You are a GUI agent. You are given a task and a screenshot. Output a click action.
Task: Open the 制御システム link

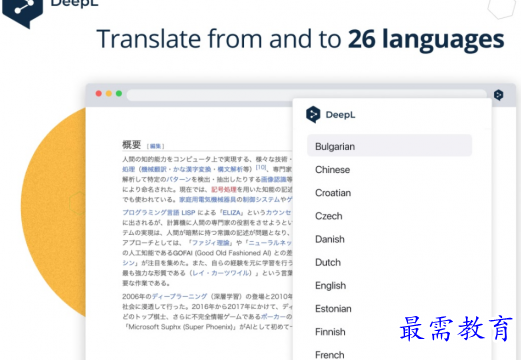[261, 199]
